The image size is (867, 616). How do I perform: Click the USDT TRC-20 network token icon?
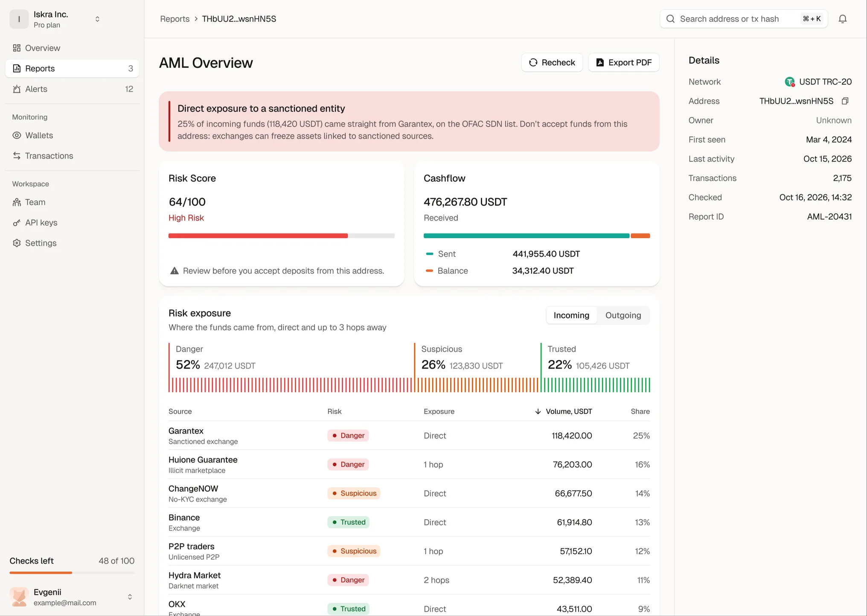point(790,81)
